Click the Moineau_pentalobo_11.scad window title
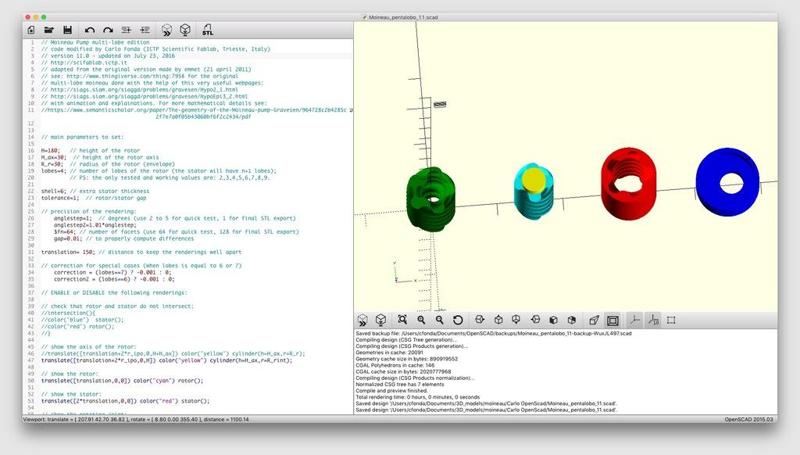The width and height of the screenshot is (800, 455). point(403,17)
